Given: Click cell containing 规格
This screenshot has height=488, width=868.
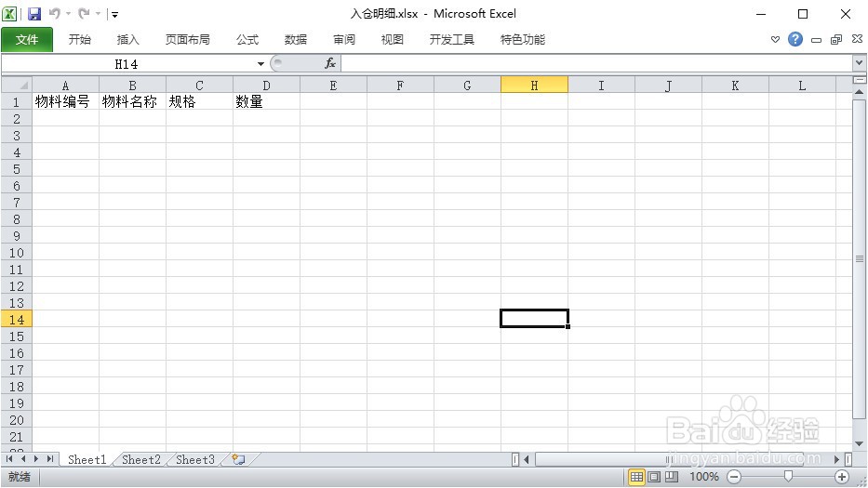Looking at the screenshot, I should pos(199,102).
